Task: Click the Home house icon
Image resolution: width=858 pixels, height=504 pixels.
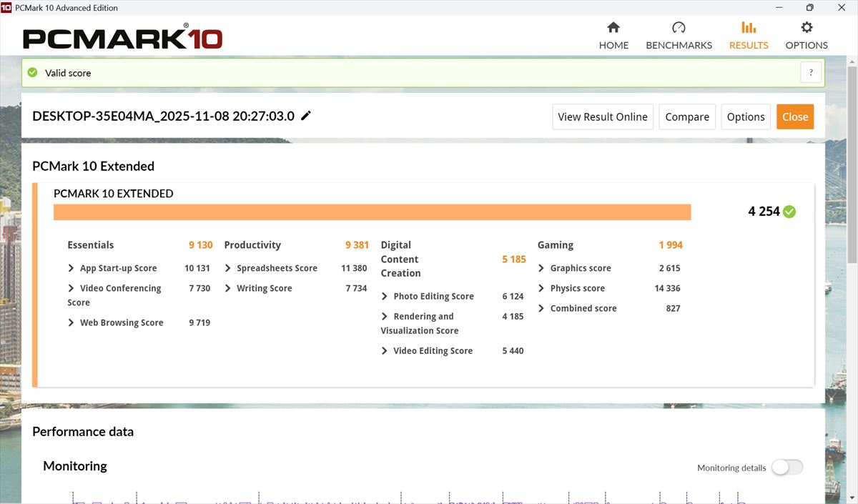Action: (x=613, y=28)
